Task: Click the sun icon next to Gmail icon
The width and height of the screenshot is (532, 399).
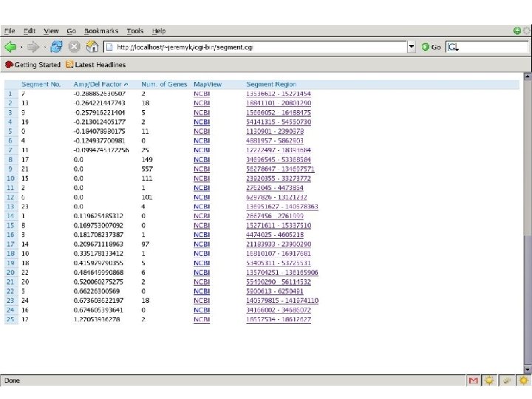Action: 489,381
